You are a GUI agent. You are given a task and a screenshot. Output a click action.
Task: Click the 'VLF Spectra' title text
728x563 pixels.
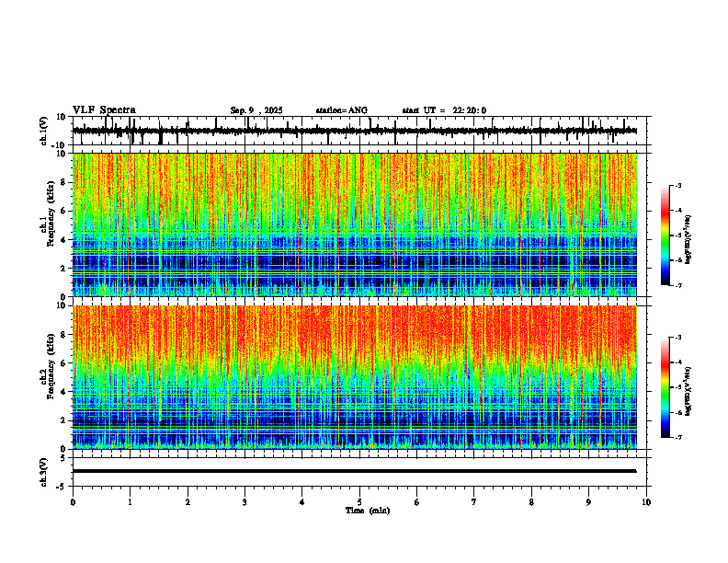104,110
